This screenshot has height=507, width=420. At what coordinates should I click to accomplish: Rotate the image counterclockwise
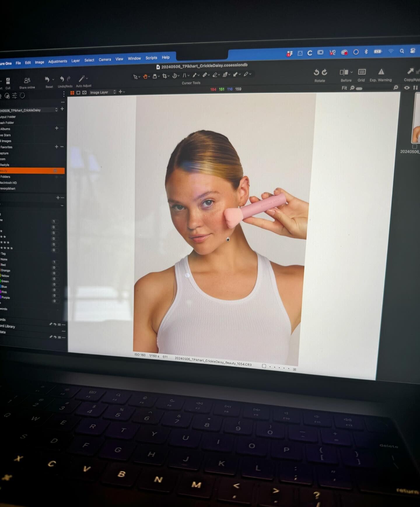click(316, 72)
